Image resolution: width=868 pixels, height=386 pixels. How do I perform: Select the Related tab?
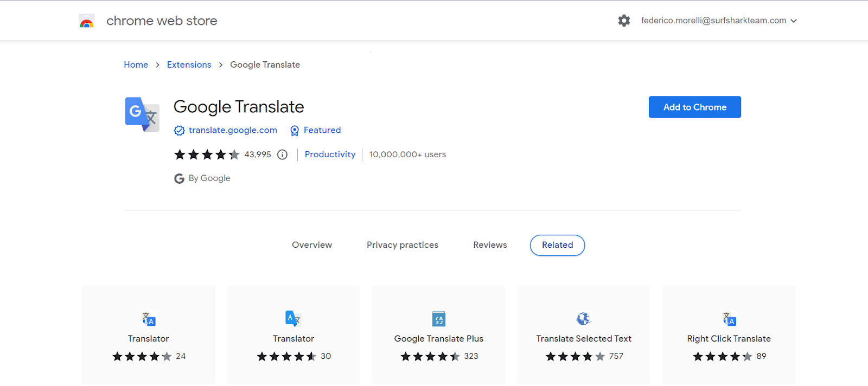pyautogui.click(x=557, y=245)
